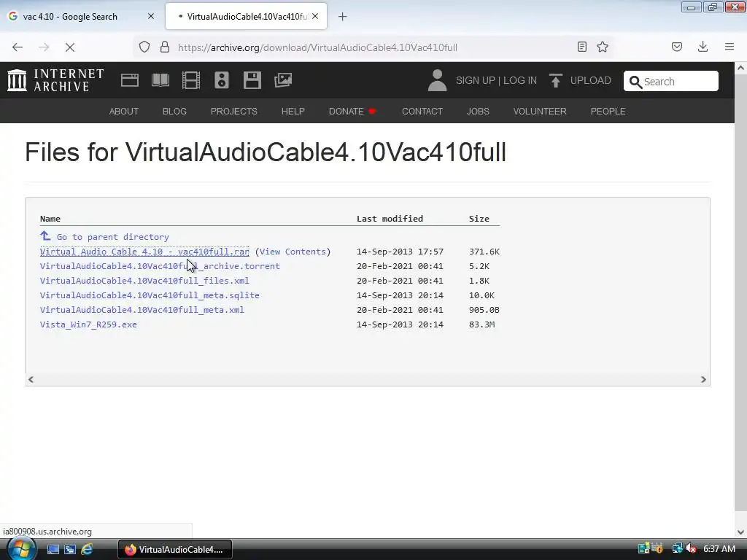This screenshot has width=747, height=560.
Task: Open the PROJECTS menu item
Action: (234, 111)
